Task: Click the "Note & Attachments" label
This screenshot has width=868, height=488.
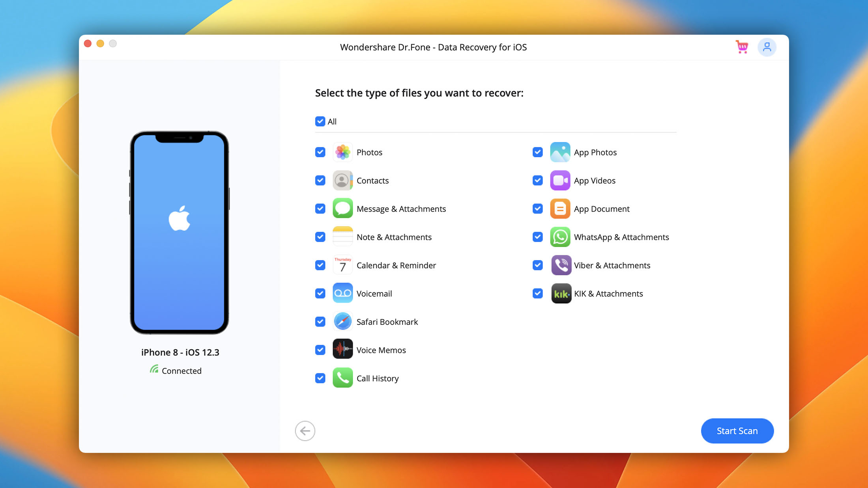Action: [x=394, y=237]
